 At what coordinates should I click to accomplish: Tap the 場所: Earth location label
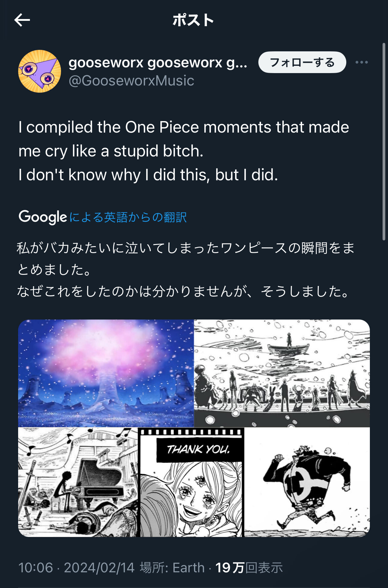[172, 568]
